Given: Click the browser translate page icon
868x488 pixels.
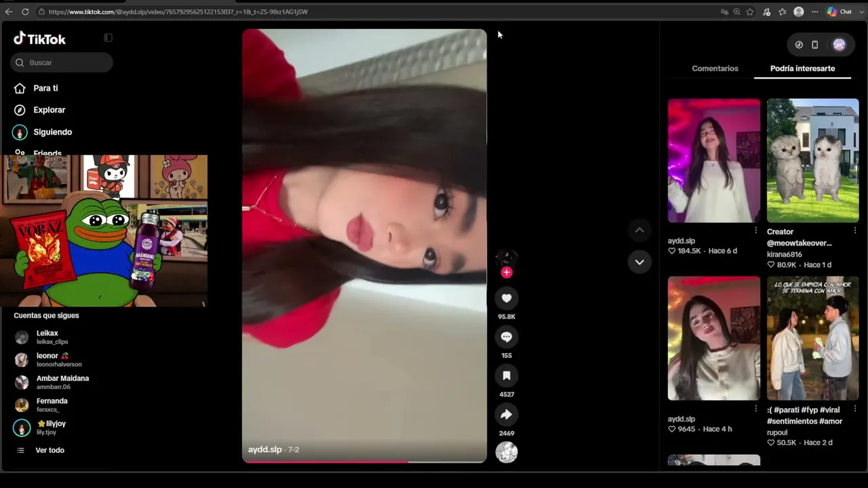Looking at the screenshot, I should click(724, 12).
